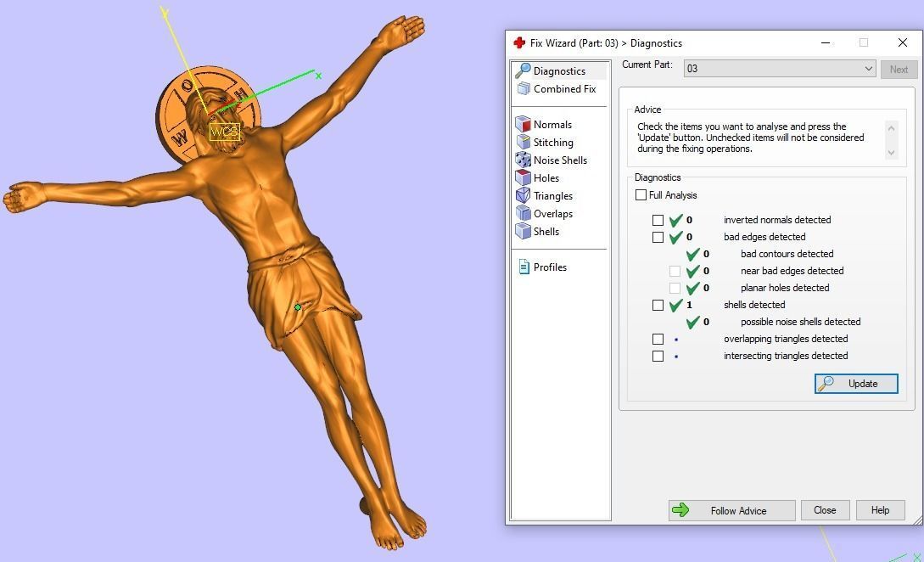Go to the Normals page

pos(552,125)
